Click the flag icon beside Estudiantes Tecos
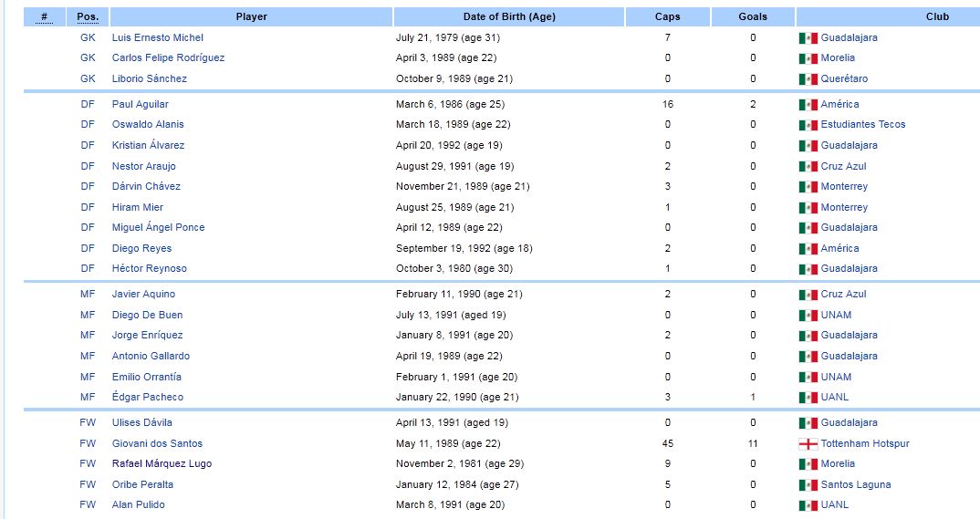Image resolution: width=980 pixels, height=519 pixels. [x=808, y=125]
